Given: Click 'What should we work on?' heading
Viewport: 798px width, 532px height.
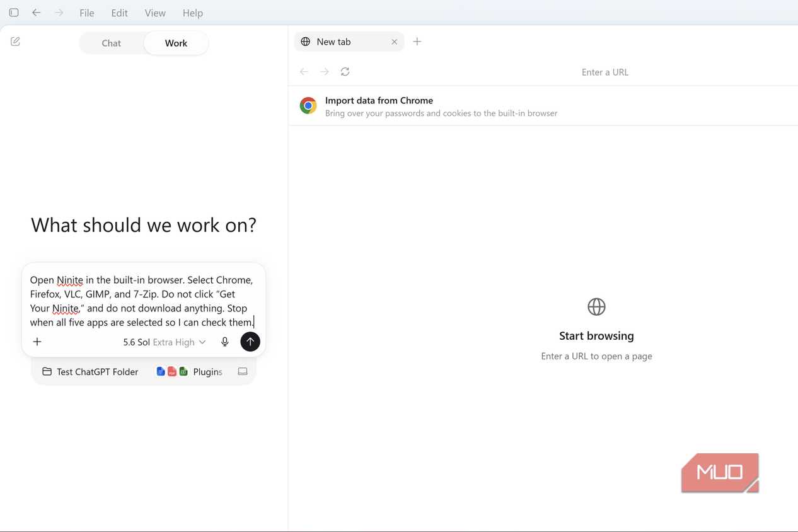Looking at the screenshot, I should pos(144,225).
